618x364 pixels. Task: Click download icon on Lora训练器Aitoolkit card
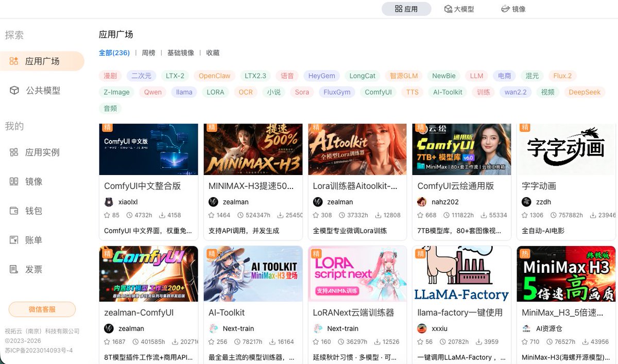[x=377, y=215]
